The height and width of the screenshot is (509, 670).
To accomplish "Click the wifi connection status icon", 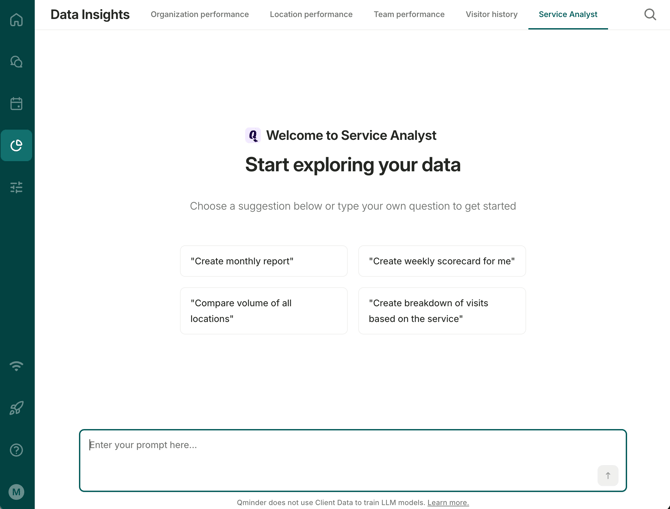I will [17, 366].
